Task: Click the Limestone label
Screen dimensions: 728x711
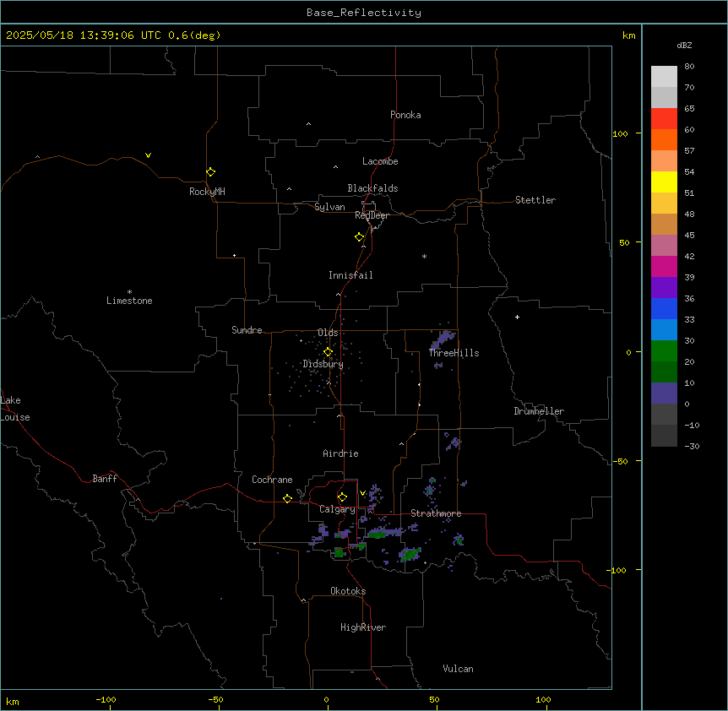Action: (x=129, y=301)
